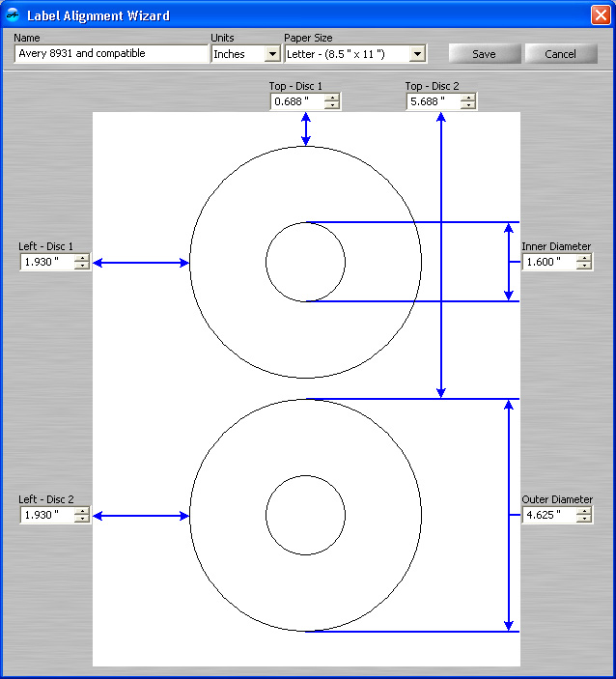Click the Name field with Avery 8931
616x679 pixels.
pos(111,54)
